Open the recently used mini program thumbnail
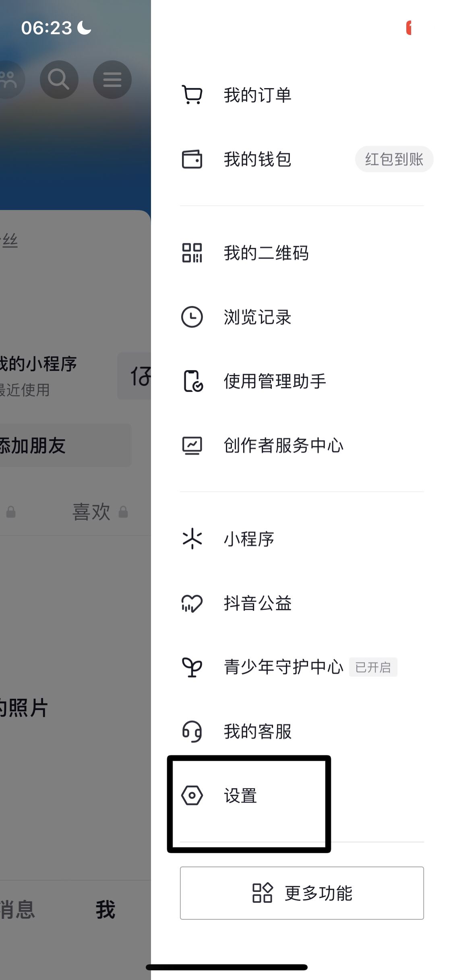The image size is (453, 980). 137,375
